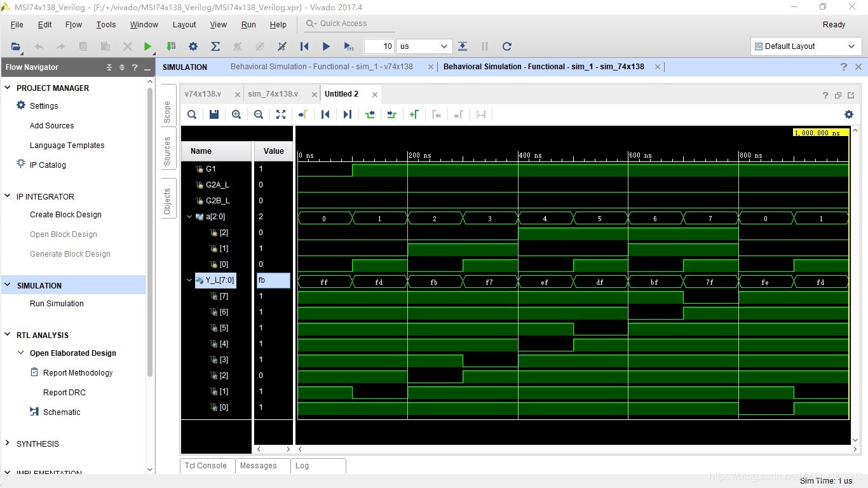Open project icon in main toolbar

[16, 46]
